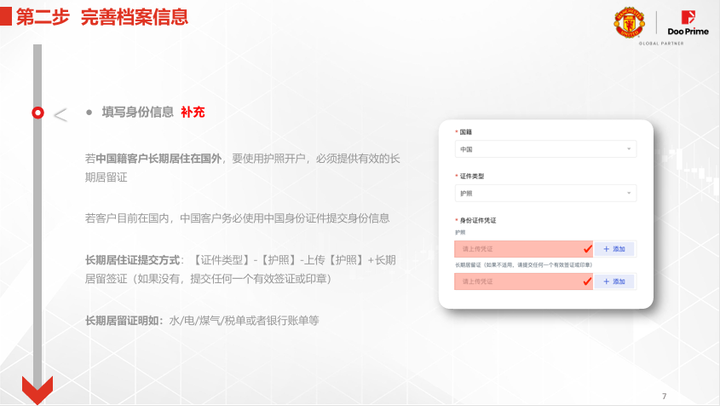Image resolution: width=720 pixels, height=406 pixels.
Task: Click the 护照 upload field 请上传凭证
Action: [x=523, y=249]
